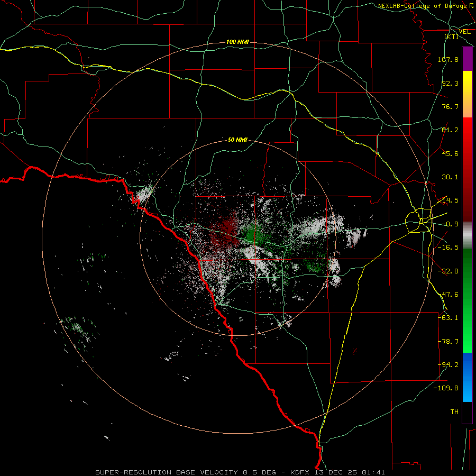Screen dimensions: 476x476
Task: Click the 45.6 scale label
Action: [450, 153]
